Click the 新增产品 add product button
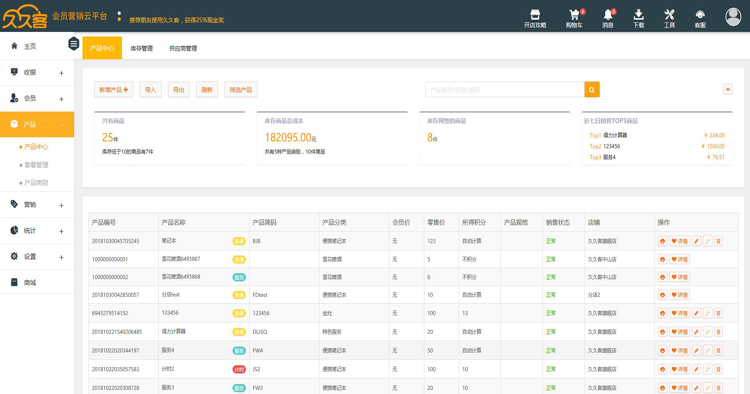 (x=113, y=89)
